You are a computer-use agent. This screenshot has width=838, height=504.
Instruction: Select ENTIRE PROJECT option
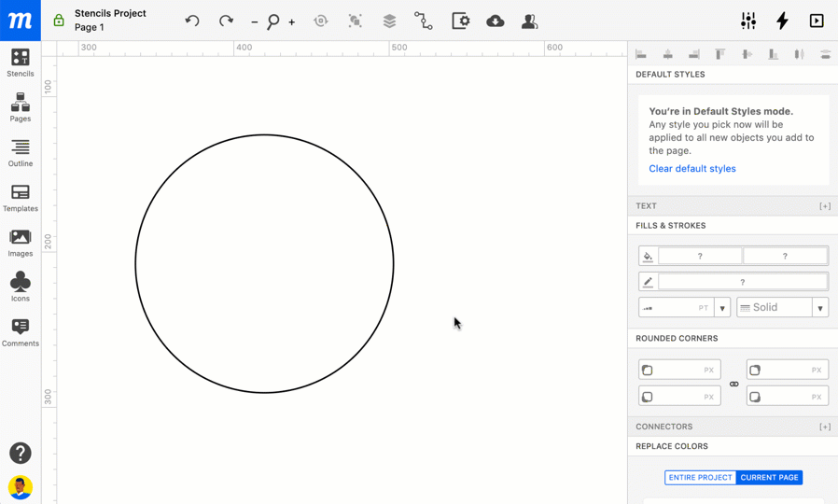(700, 477)
